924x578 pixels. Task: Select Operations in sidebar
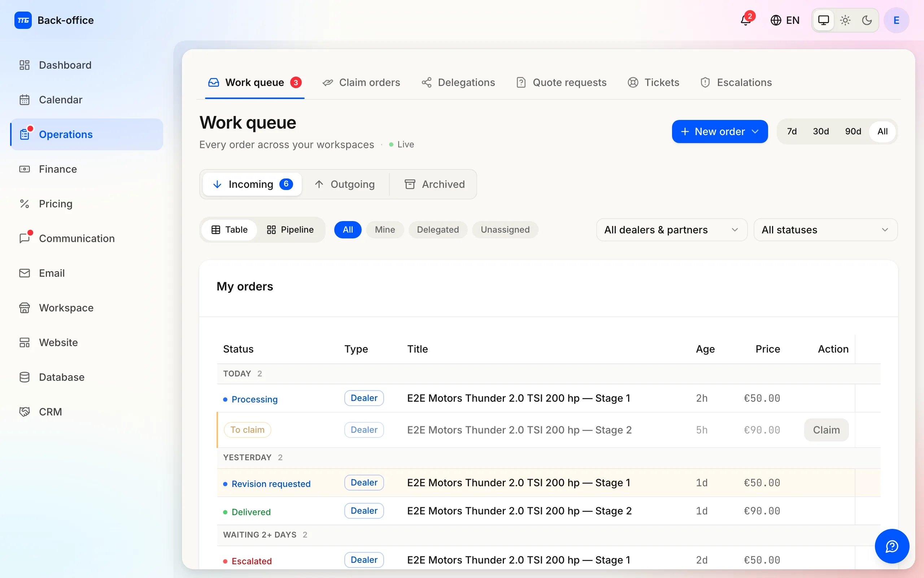coord(87,134)
